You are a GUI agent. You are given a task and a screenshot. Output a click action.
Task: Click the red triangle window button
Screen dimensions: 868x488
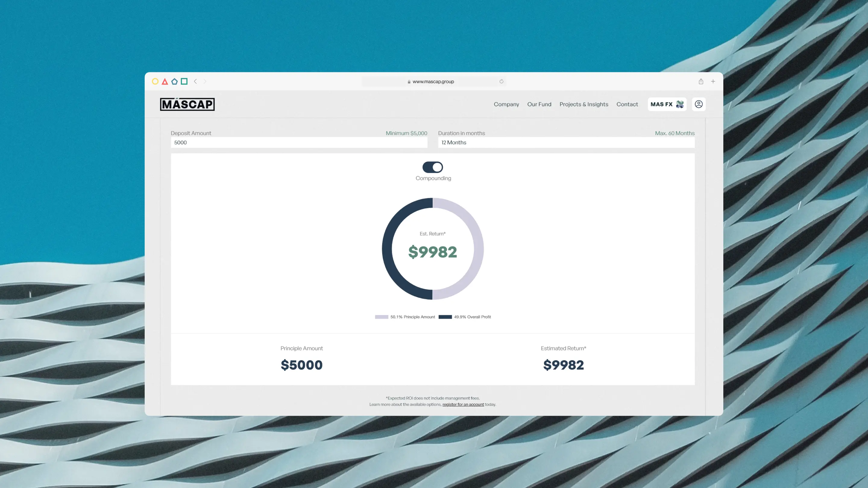coord(165,82)
